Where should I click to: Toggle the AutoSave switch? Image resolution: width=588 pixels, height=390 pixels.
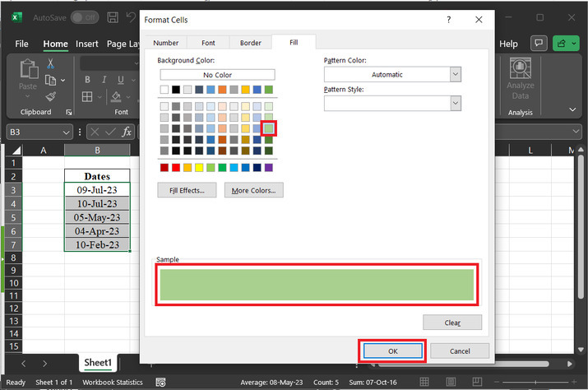tap(85, 17)
